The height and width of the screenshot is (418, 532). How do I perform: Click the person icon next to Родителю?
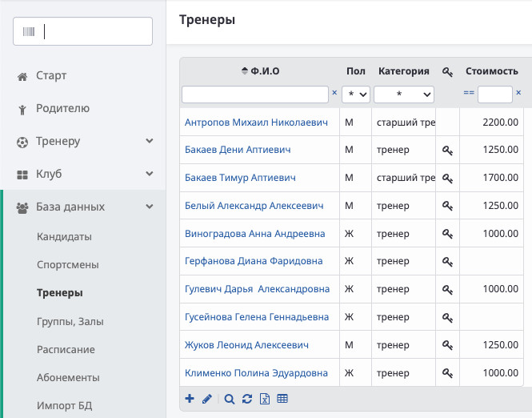click(x=22, y=110)
